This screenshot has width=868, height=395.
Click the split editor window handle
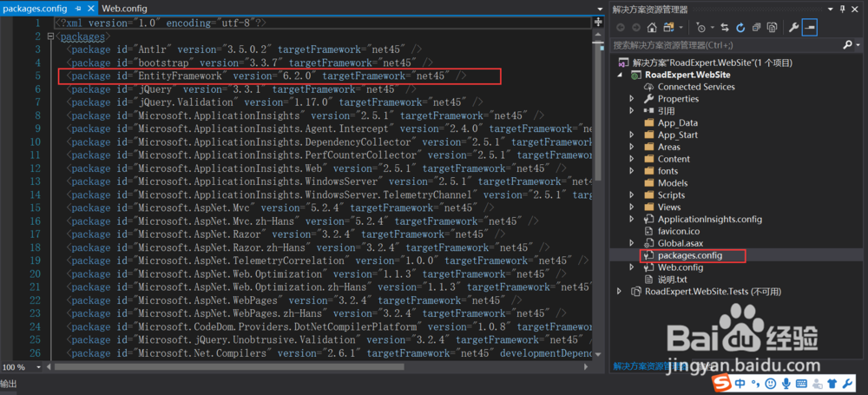coord(598,23)
